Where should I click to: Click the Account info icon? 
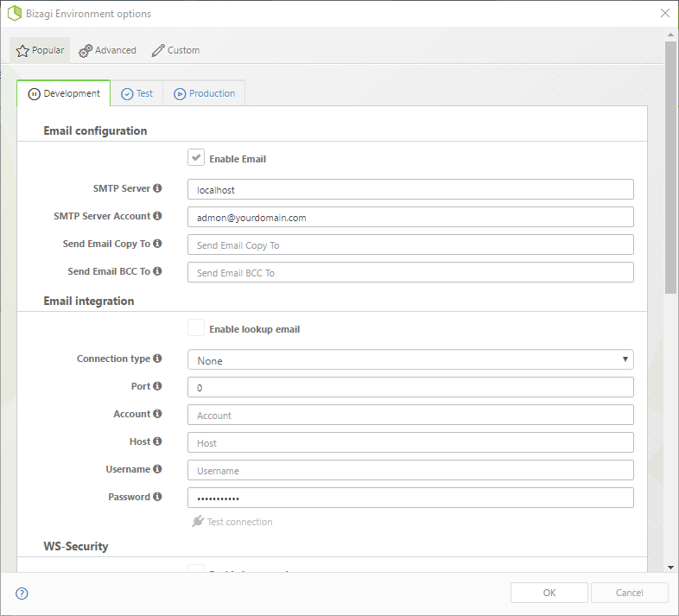coord(157,414)
